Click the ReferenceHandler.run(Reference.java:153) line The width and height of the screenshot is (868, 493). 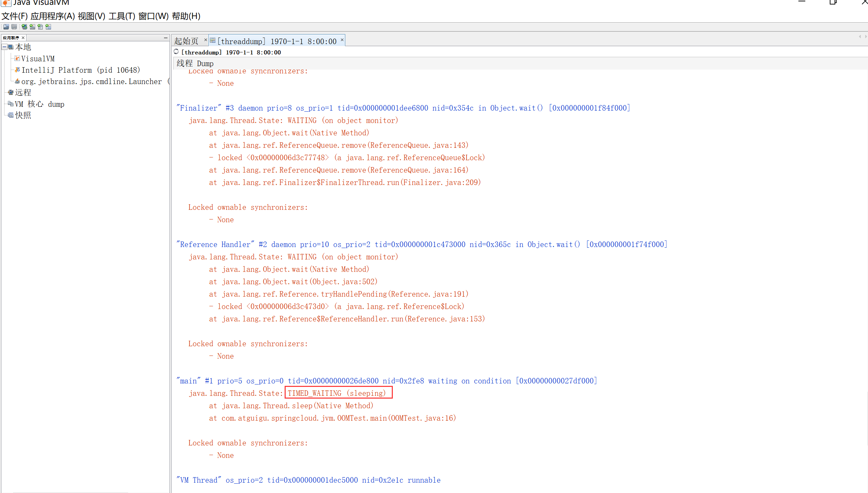pyautogui.click(x=347, y=319)
